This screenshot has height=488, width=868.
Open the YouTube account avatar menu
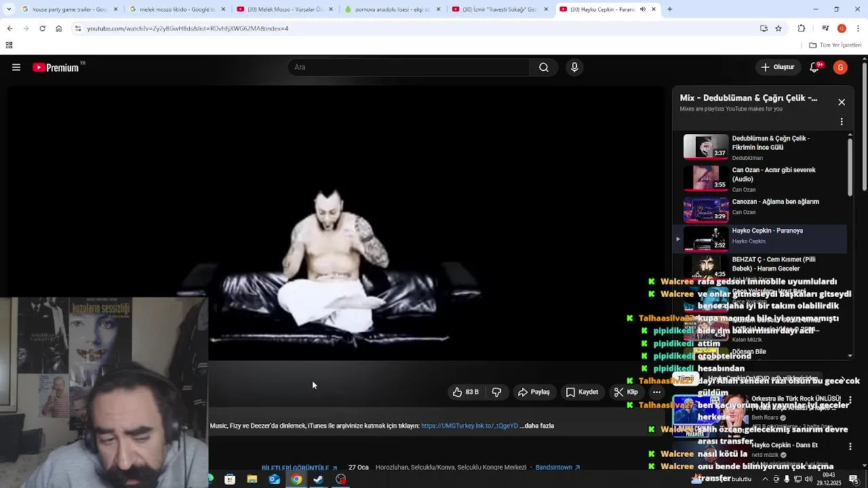(840, 67)
